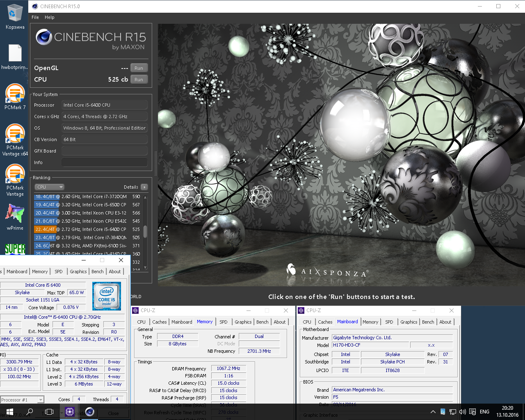
Task: Open the wPrime desktop icon
Action: [x=15, y=217]
